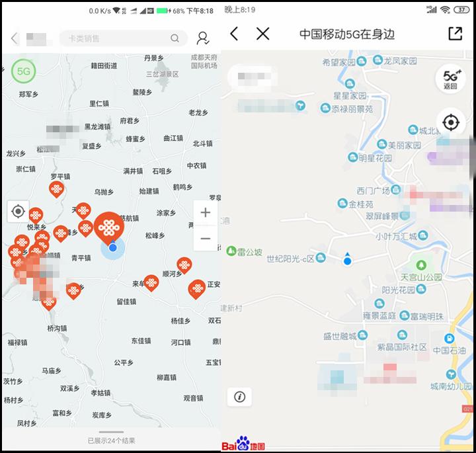Tap the 留佳镇 label on the left map

coord(126,302)
